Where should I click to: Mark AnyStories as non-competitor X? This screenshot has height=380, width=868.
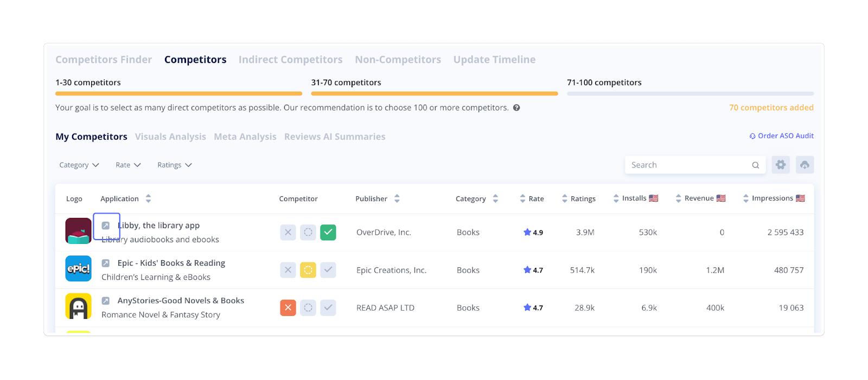288,308
